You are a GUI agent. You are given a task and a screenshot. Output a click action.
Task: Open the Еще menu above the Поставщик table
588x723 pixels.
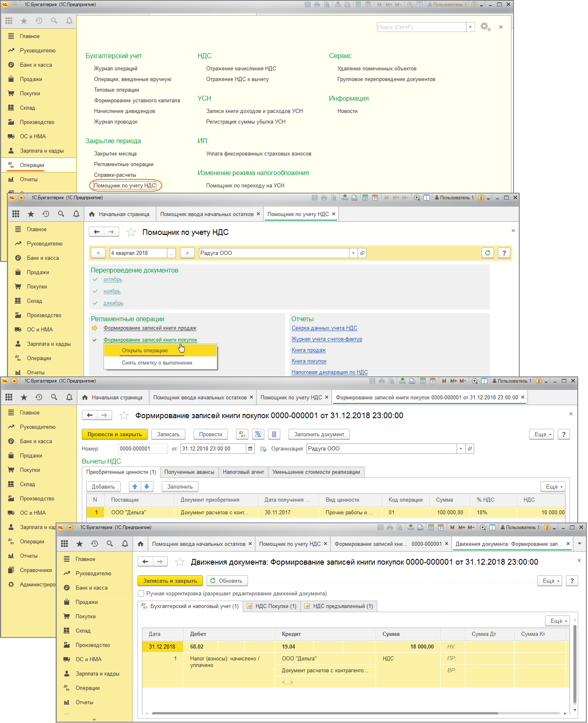(x=554, y=487)
